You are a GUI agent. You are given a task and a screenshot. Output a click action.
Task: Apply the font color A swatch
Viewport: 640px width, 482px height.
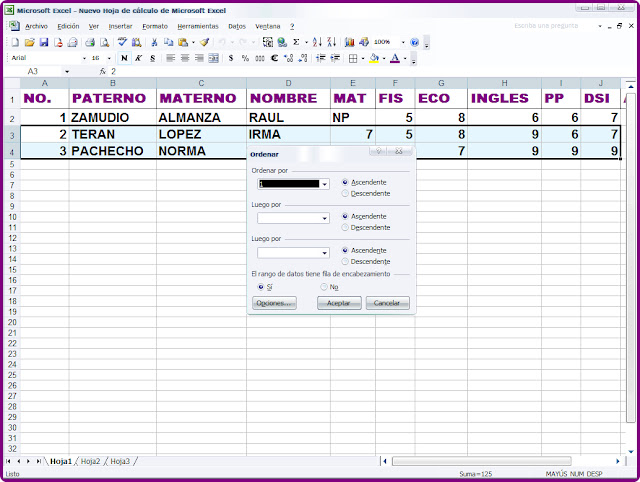pos(395,58)
